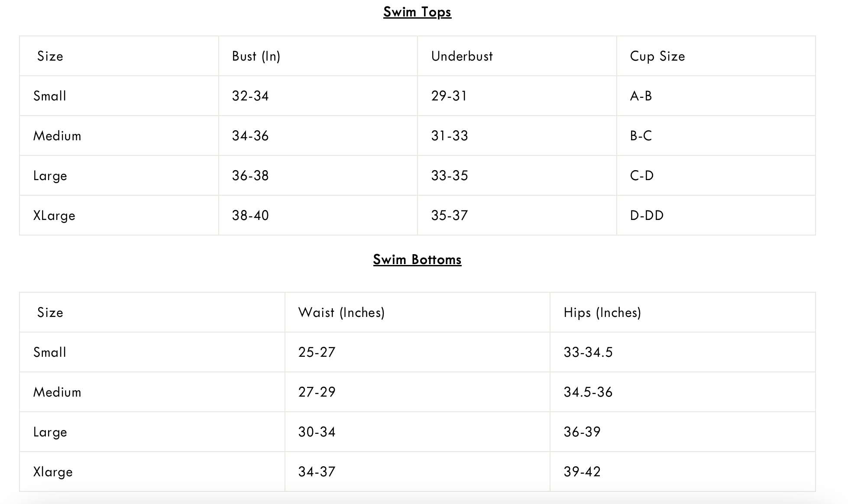Click the Swim Tops heading
The height and width of the screenshot is (504, 848).
tap(417, 12)
